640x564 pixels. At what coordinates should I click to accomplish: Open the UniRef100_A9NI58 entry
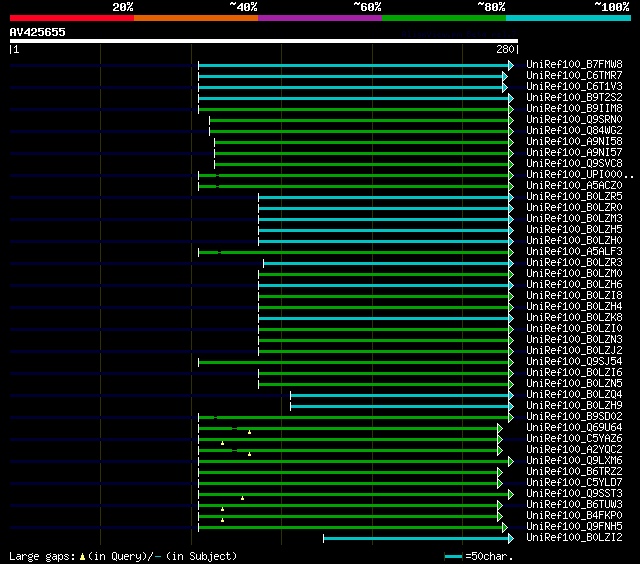point(574,142)
